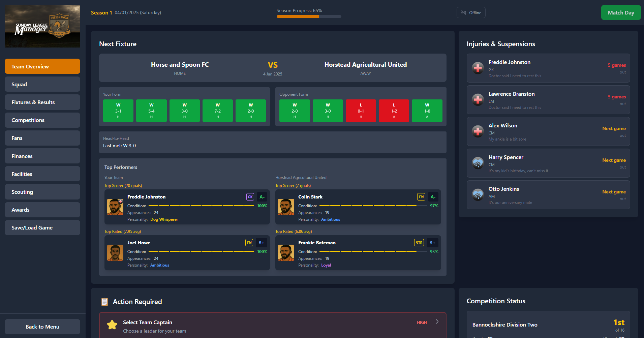644x338 pixels.
Task: Open Harry Spencer's unavailability entry
Action: (548, 163)
